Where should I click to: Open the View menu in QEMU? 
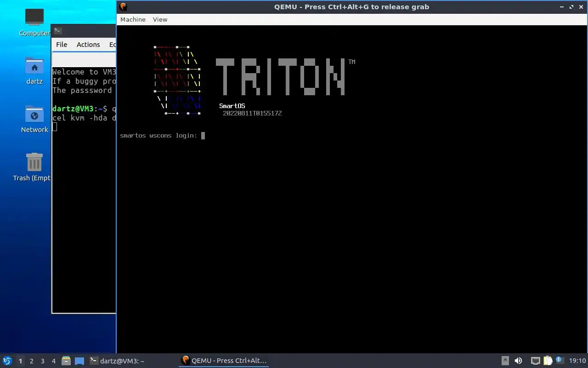click(160, 19)
